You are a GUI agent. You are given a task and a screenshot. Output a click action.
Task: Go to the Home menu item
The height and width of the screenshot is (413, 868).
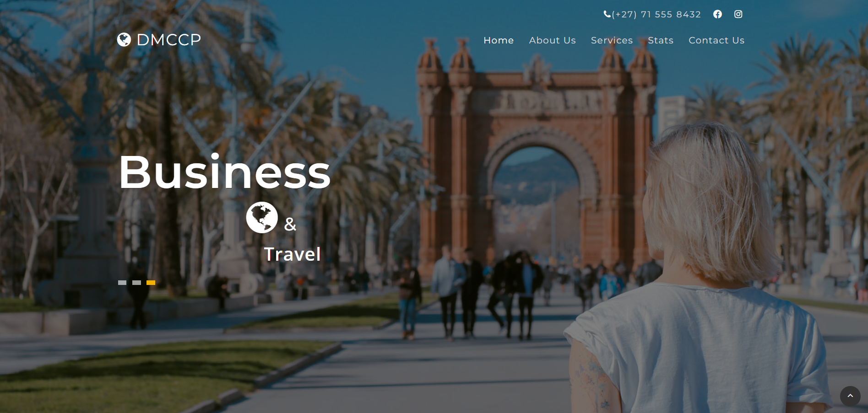tap(499, 40)
